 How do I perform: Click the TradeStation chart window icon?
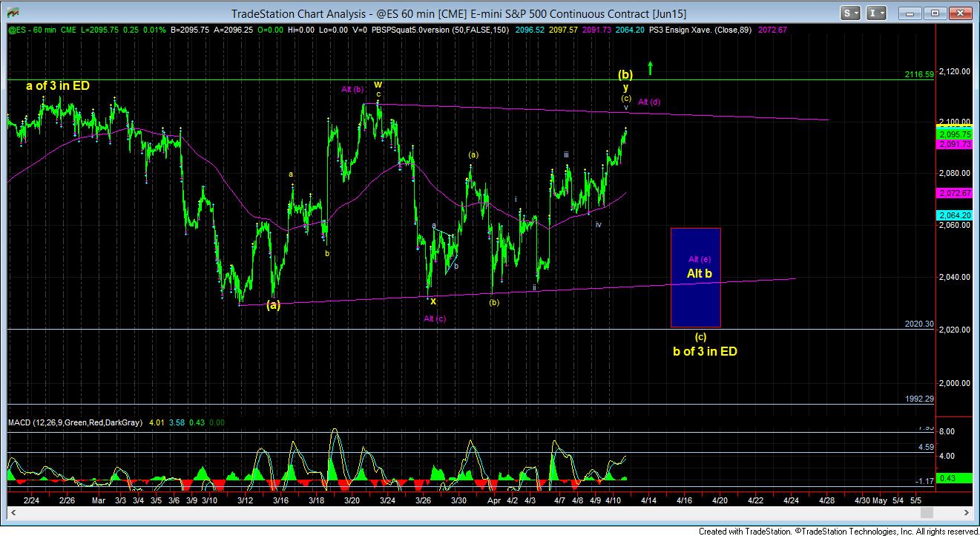[13, 13]
